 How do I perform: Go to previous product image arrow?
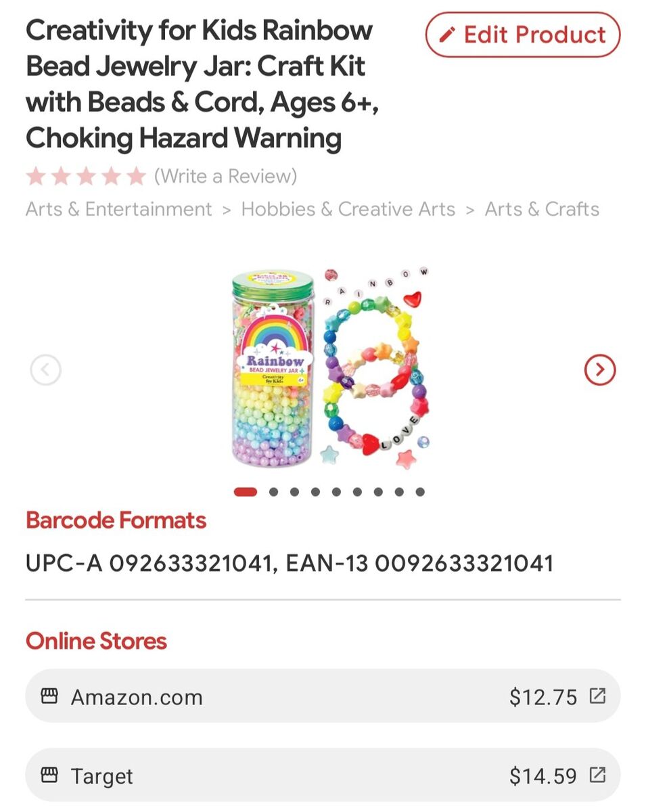[x=46, y=369]
